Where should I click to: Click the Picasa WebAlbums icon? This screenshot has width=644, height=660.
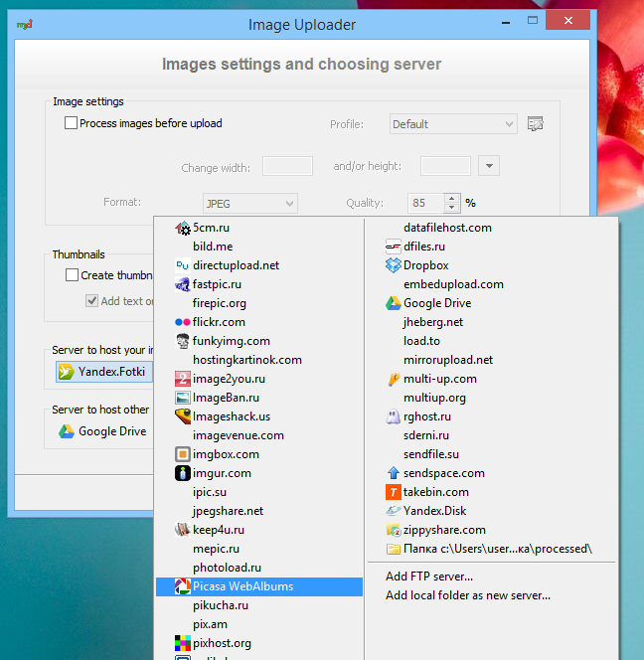click(x=183, y=586)
